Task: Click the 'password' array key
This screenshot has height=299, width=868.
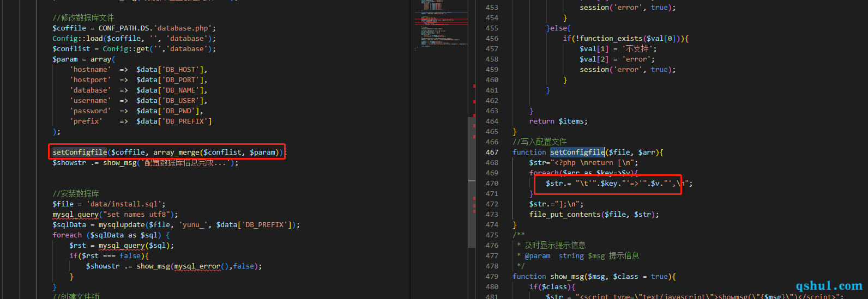Action: (x=90, y=111)
